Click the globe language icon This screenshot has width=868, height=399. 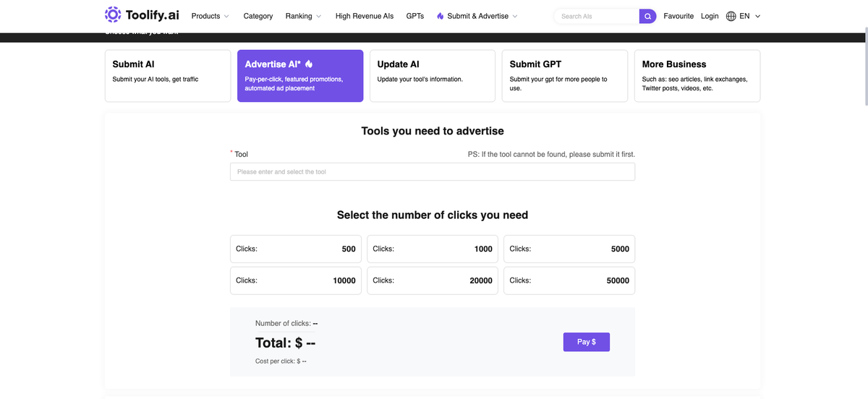pos(731,16)
